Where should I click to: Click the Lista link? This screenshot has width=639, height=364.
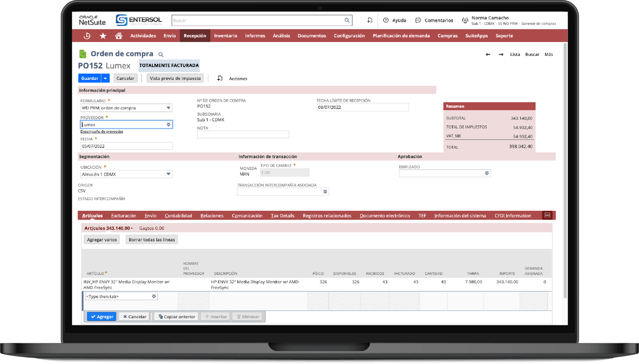click(x=515, y=54)
